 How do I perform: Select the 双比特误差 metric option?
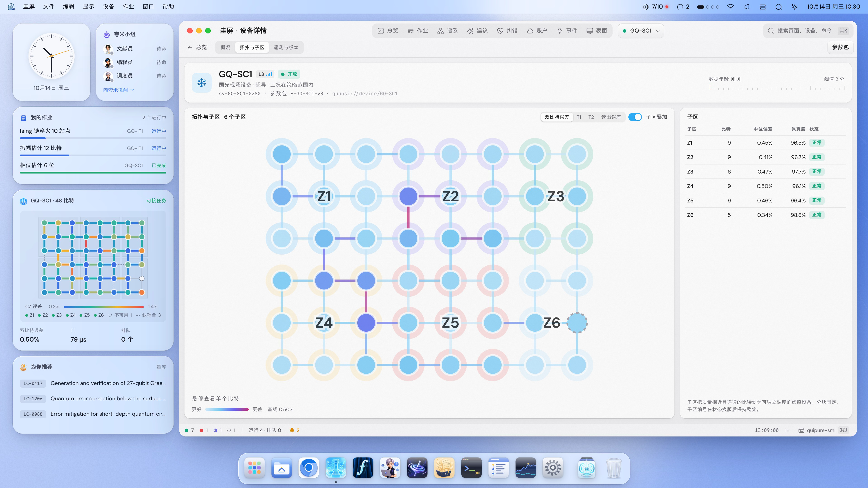point(557,117)
